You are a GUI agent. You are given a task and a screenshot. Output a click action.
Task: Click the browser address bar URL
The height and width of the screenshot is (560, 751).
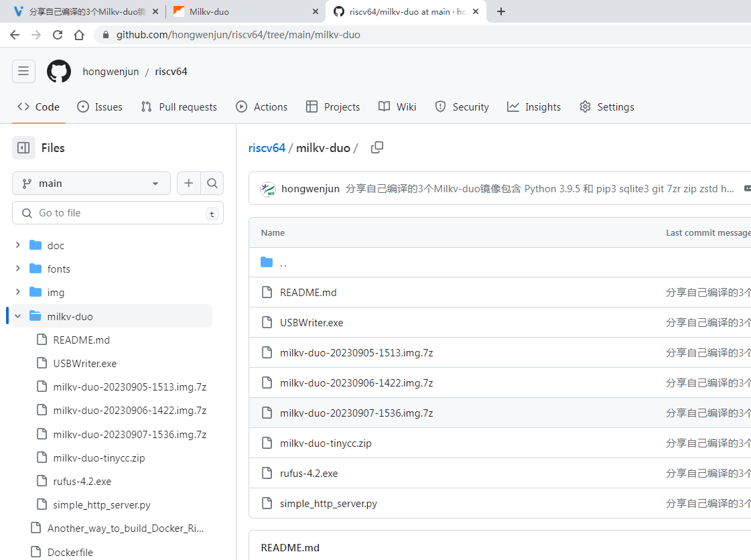point(238,35)
